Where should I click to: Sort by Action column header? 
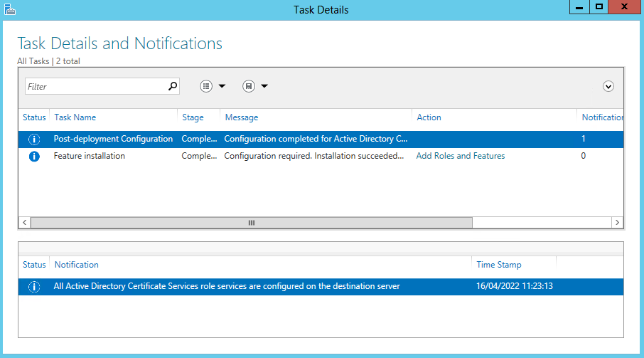point(429,117)
